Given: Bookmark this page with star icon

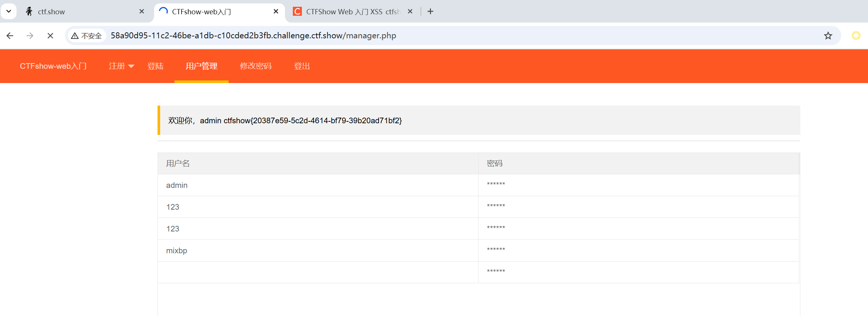Looking at the screenshot, I should (828, 36).
